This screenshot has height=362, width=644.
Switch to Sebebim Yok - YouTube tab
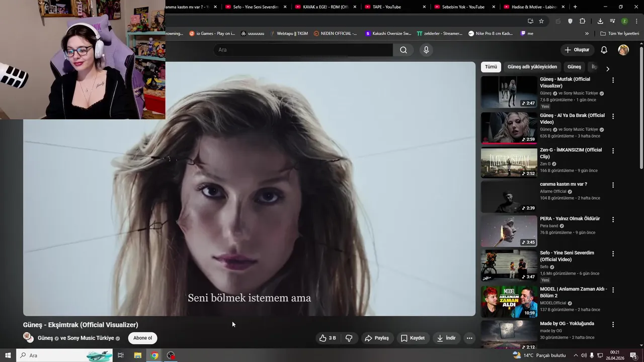(464, 7)
